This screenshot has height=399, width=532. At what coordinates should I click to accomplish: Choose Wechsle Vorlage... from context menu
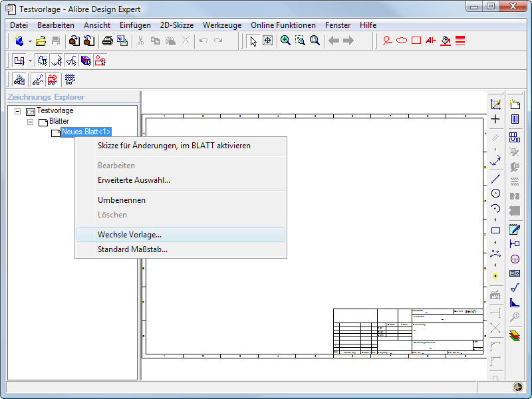tap(181, 235)
